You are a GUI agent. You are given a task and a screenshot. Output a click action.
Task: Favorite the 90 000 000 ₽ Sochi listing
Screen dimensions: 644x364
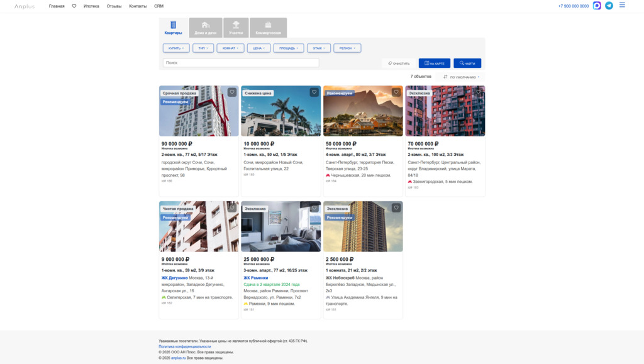[232, 92]
